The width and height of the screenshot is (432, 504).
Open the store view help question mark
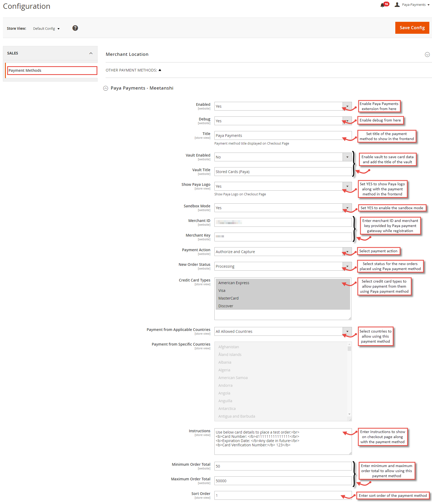point(75,28)
